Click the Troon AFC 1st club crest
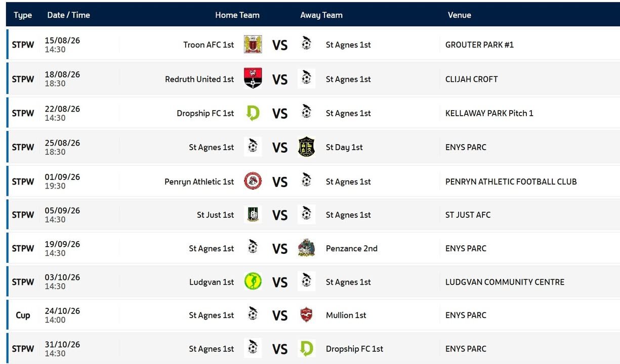 click(x=253, y=44)
